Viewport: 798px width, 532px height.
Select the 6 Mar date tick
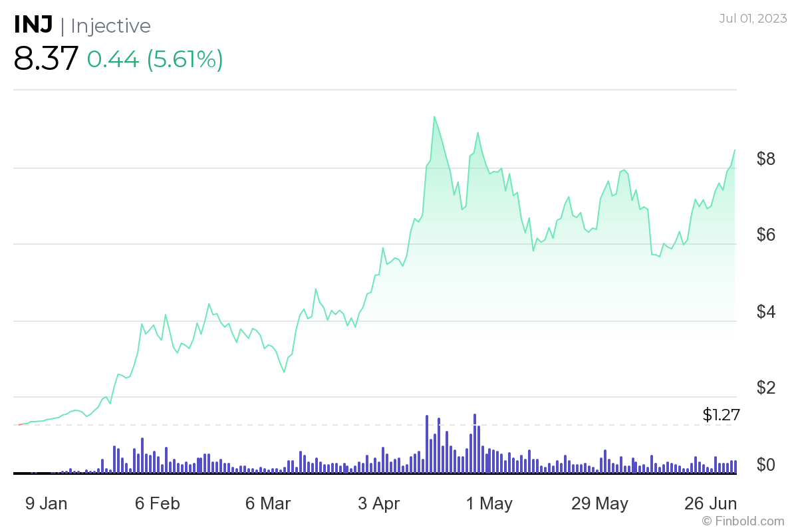click(268, 503)
